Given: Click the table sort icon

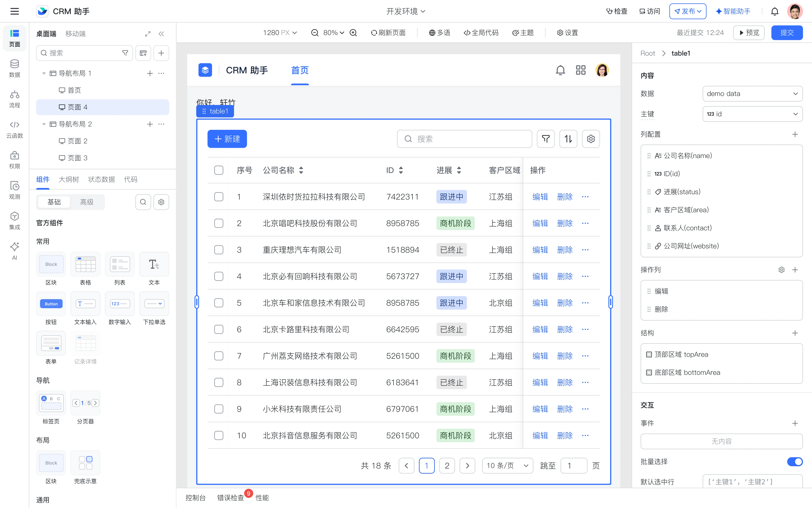Looking at the screenshot, I should pos(568,139).
